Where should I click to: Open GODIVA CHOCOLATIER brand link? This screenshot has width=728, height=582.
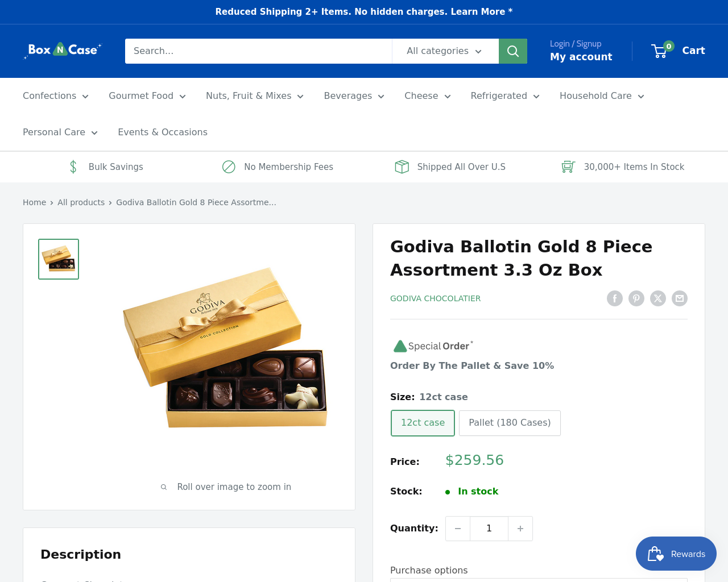click(435, 298)
